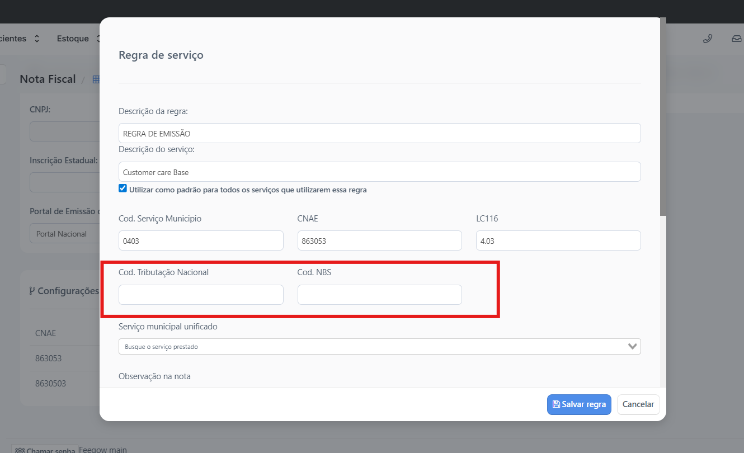Click the LC116 input field

(558, 240)
